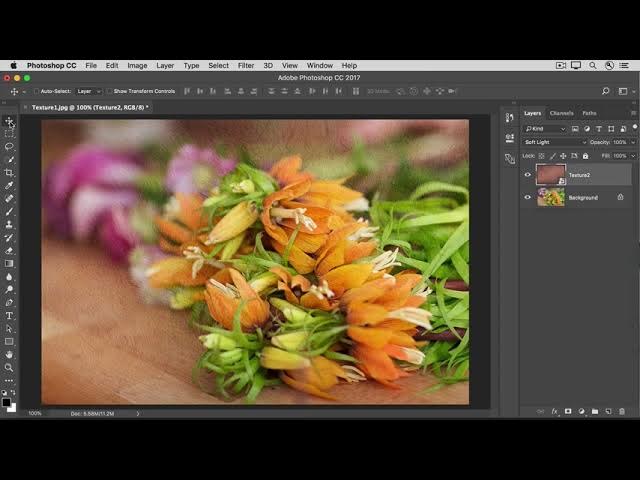640x480 pixels.
Task: Select the Zoom tool
Action: coord(10,367)
